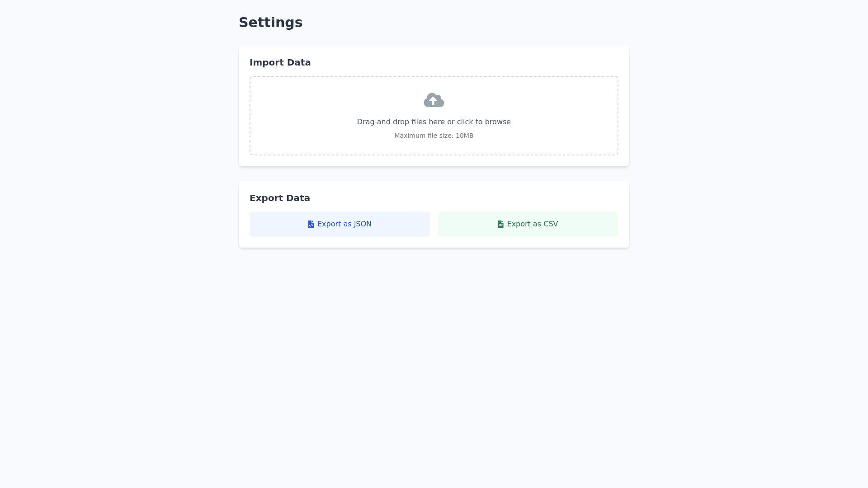
Task: Click the Settings page heading
Action: click(x=270, y=23)
